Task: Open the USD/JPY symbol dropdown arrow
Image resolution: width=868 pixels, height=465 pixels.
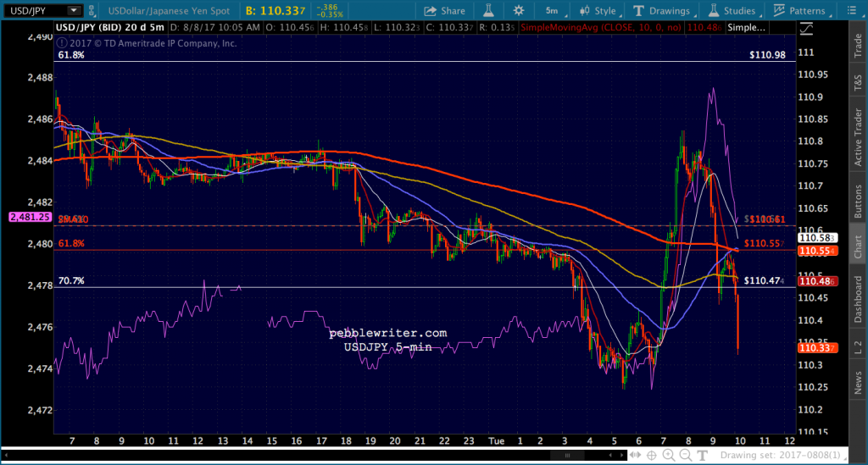Action: [74, 10]
